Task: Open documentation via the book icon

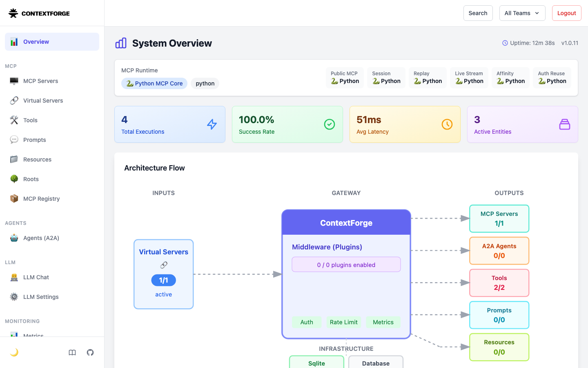Action: click(72, 352)
